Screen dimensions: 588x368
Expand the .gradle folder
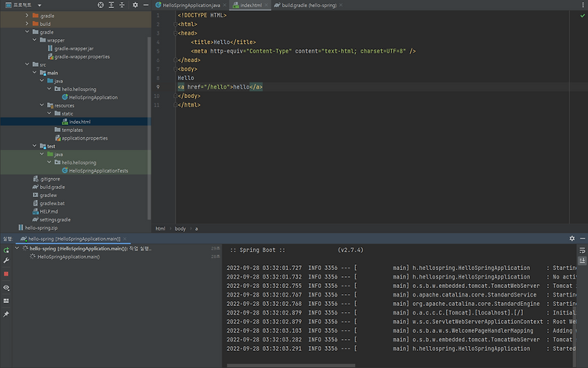click(x=27, y=16)
